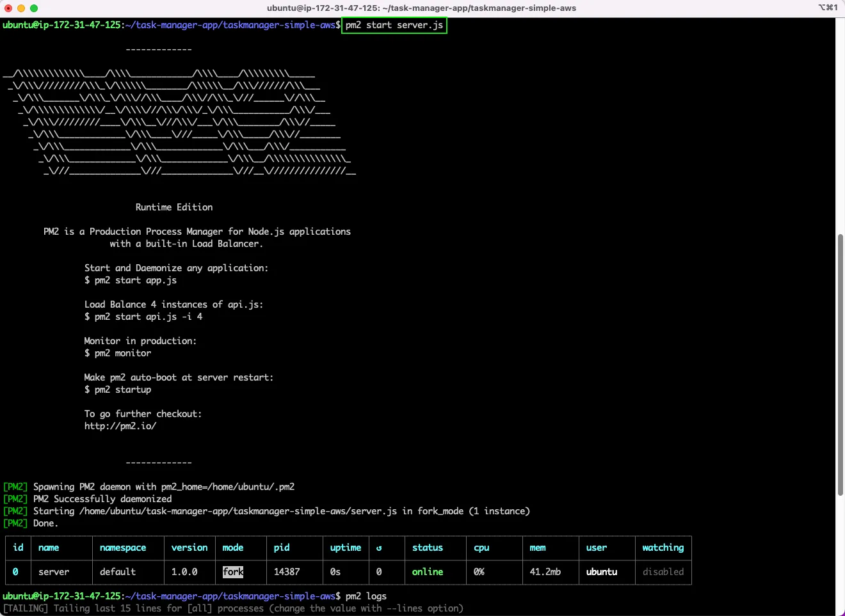The image size is (845, 616).
Task: Click the process id '0' cell
Action: point(15,572)
